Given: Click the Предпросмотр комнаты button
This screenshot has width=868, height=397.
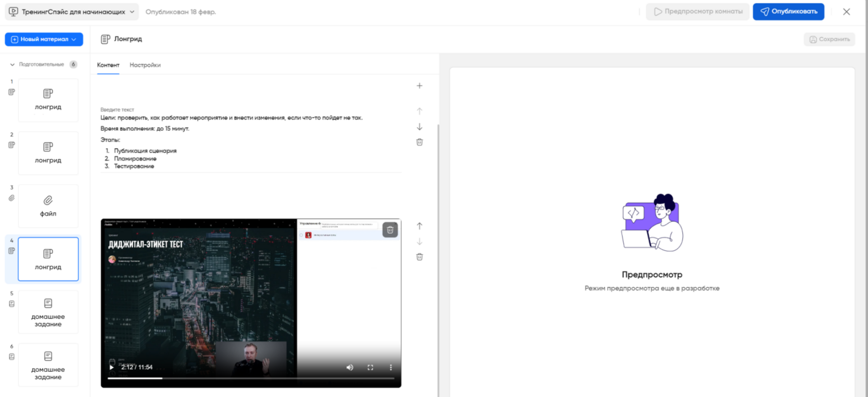Looking at the screenshot, I should 697,12.
